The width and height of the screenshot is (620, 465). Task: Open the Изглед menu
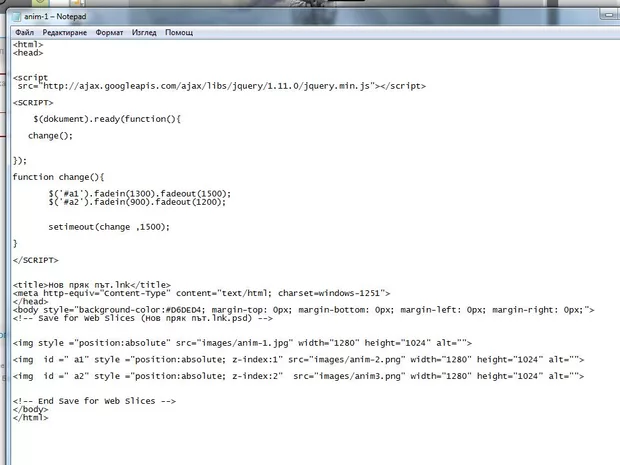point(144,32)
